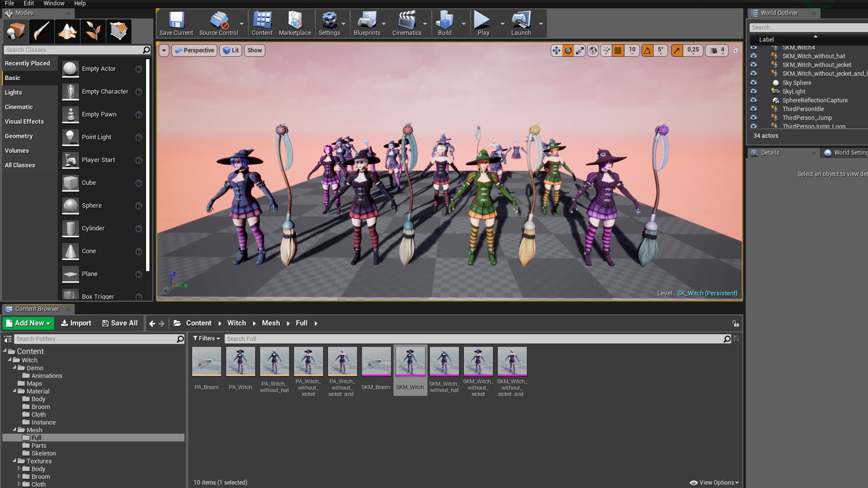
Task: Toggle visibility of the Sky Sphere actor
Action: point(753,83)
